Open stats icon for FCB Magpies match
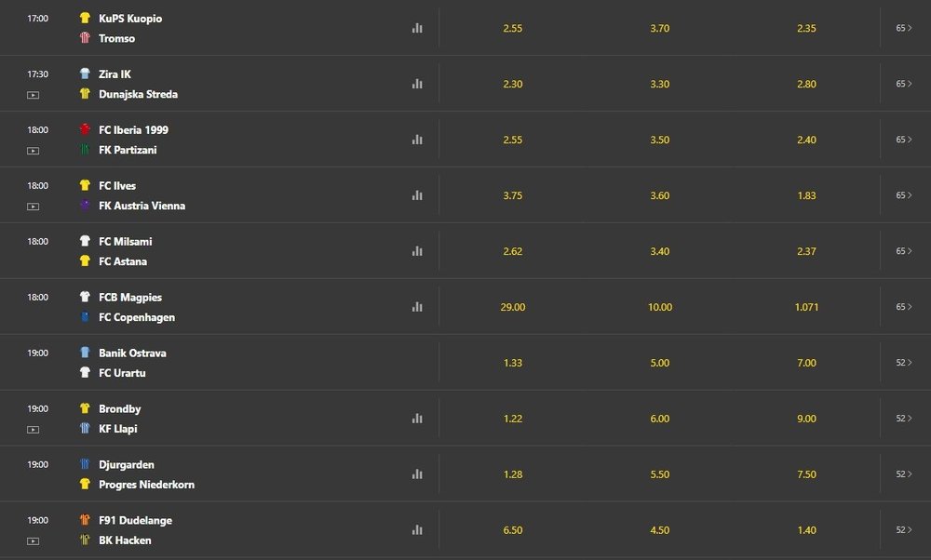 point(417,307)
